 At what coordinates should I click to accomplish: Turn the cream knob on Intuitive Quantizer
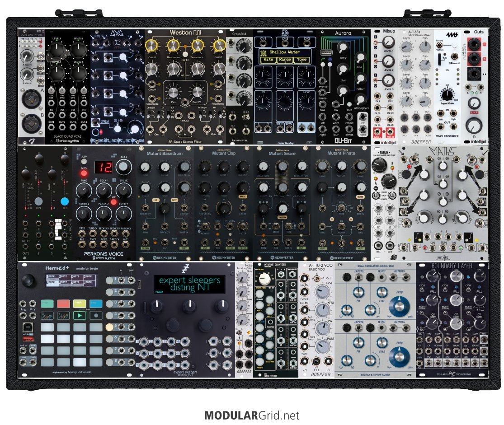coord(265,279)
